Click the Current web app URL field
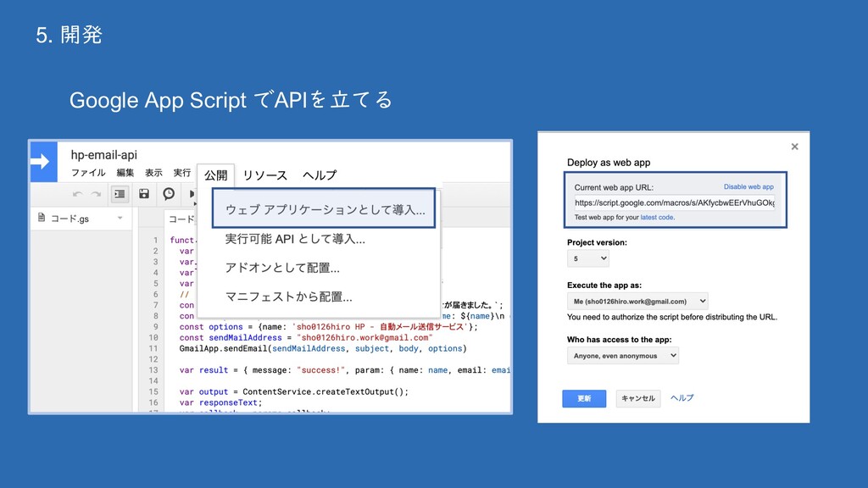 tap(674, 202)
